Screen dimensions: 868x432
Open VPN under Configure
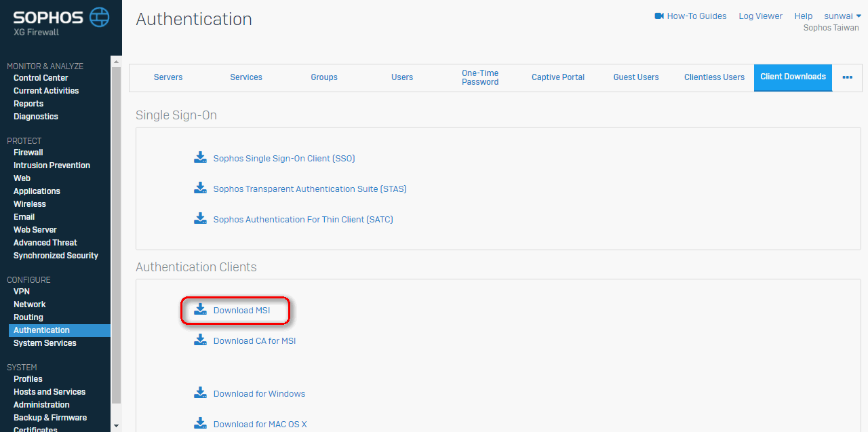click(22, 292)
